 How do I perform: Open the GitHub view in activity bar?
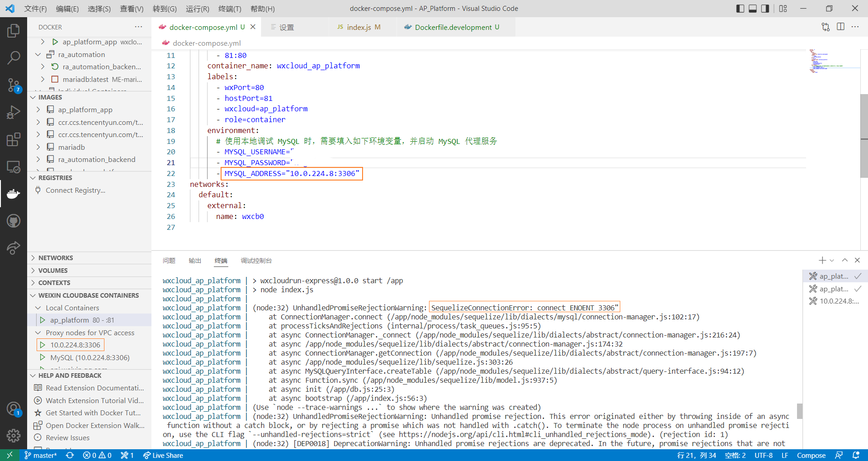(x=14, y=221)
